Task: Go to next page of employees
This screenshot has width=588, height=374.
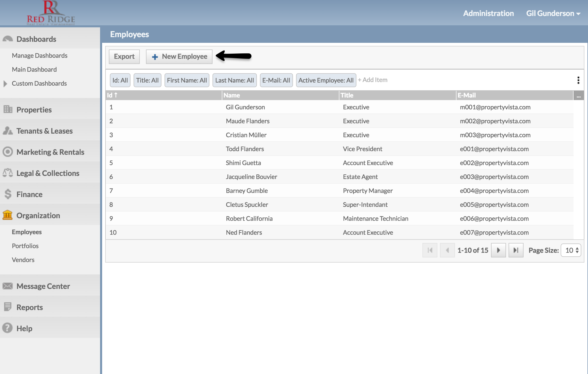Action: [x=498, y=250]
